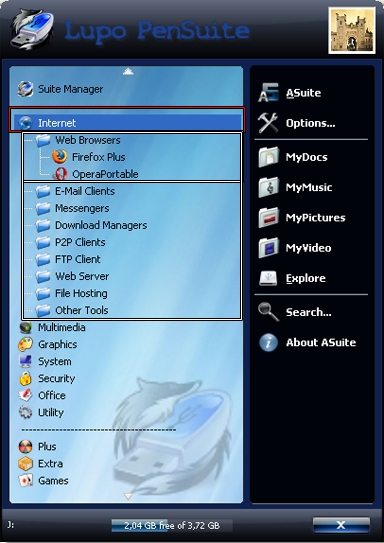Image resolution: width=384 pixels, height=543 pixels.
Task: Click the Explore drive icon
Action: (268, 278)
